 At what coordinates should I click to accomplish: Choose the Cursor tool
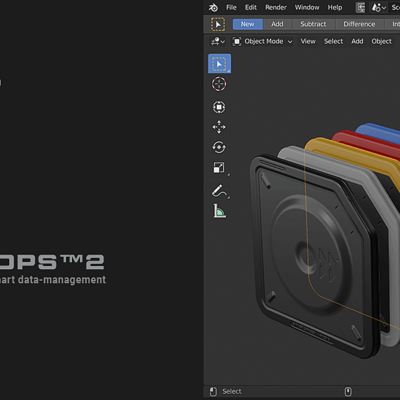(x=219, y=84)
